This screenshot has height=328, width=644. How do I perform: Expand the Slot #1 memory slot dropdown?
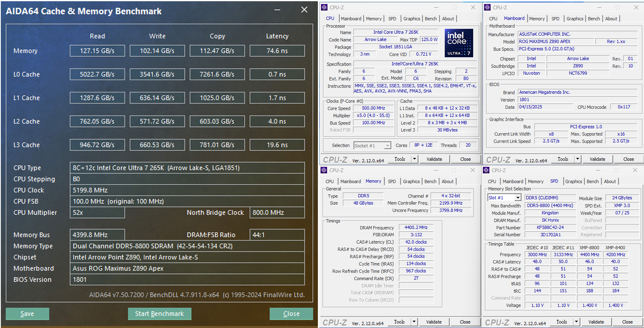tap(518, 198)
